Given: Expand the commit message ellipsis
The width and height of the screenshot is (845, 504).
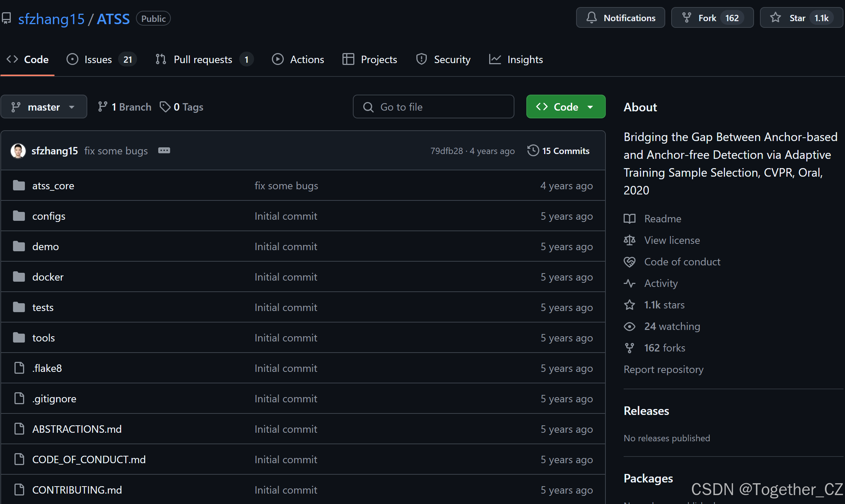Looking at the screenshot, I should 164,151.
